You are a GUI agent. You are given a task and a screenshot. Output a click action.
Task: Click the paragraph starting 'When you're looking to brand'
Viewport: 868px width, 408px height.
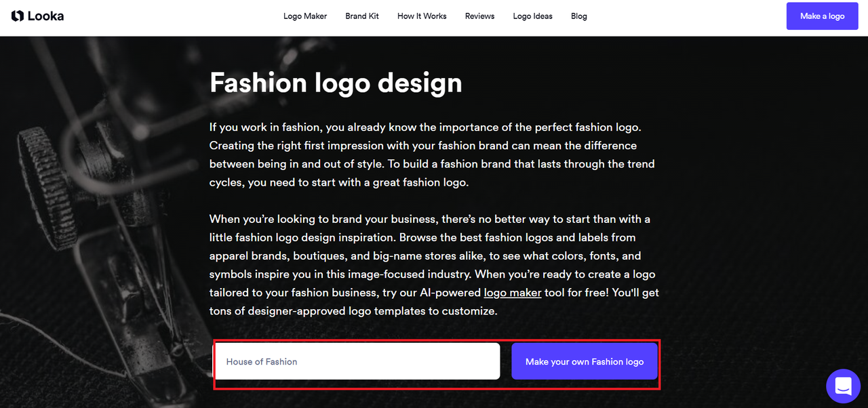(434, 265)
